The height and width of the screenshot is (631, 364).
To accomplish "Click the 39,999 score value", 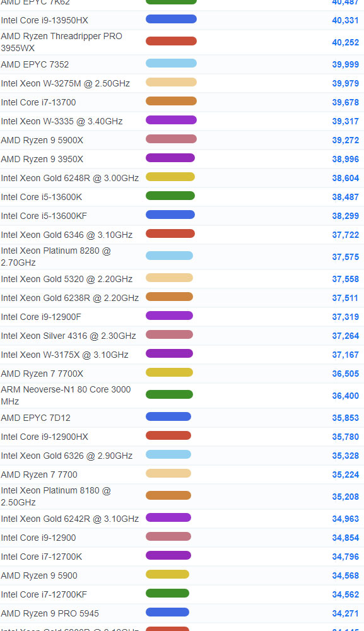I will tap(345, 64).
